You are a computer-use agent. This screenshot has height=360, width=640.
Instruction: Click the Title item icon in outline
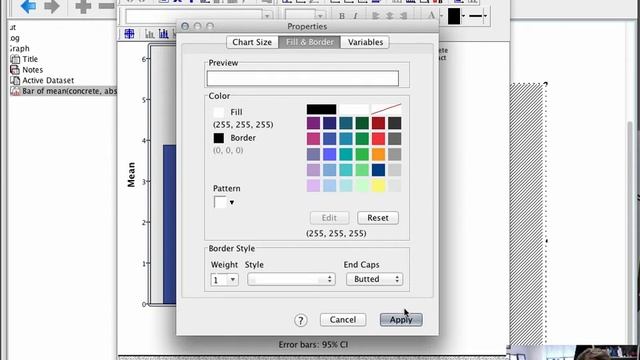pyautogui.click(x=15, y=59)
